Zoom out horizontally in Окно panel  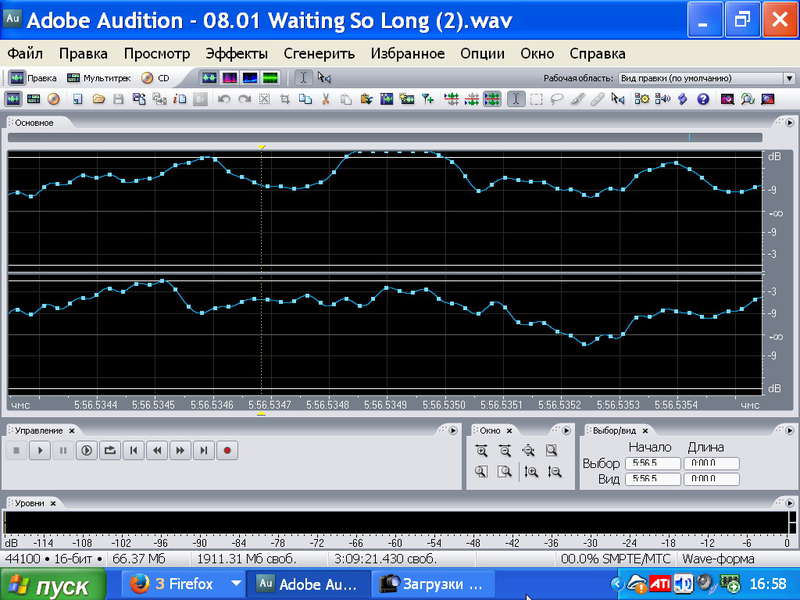505,451
